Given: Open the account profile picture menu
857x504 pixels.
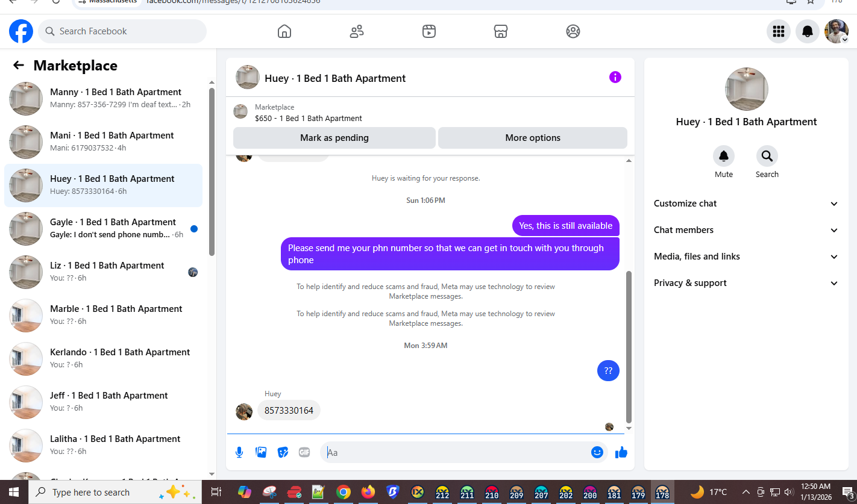Looking at the screenshot, I should (837, 31).
